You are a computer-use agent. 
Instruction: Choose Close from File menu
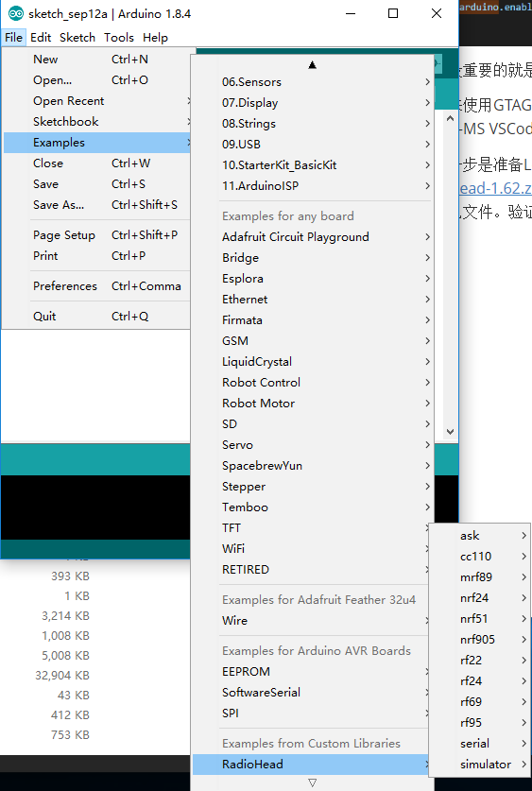pos(96,163)
